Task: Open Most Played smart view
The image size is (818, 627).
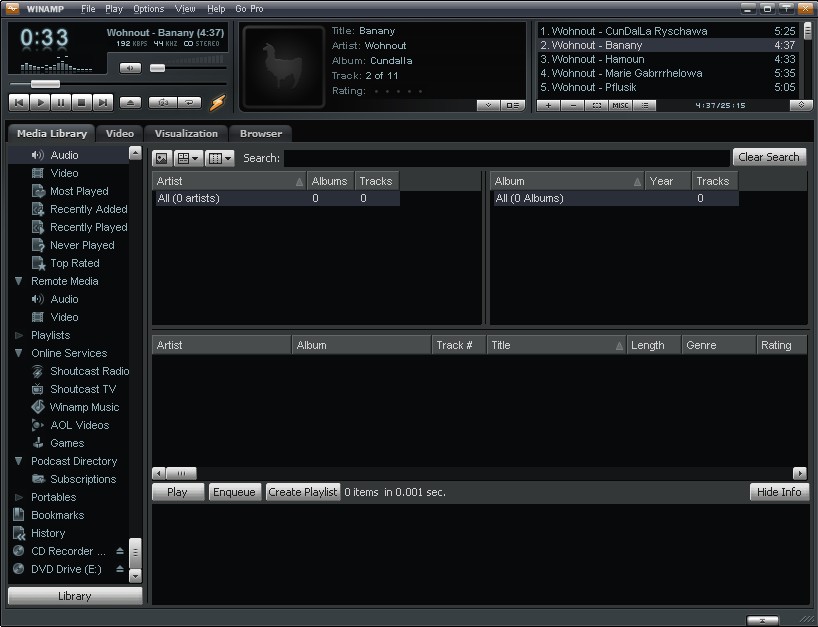Action: tap(70, 191)
